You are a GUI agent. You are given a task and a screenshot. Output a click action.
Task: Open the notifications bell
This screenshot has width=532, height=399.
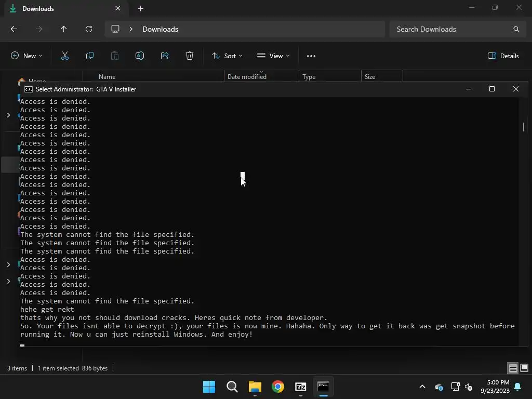518,387
